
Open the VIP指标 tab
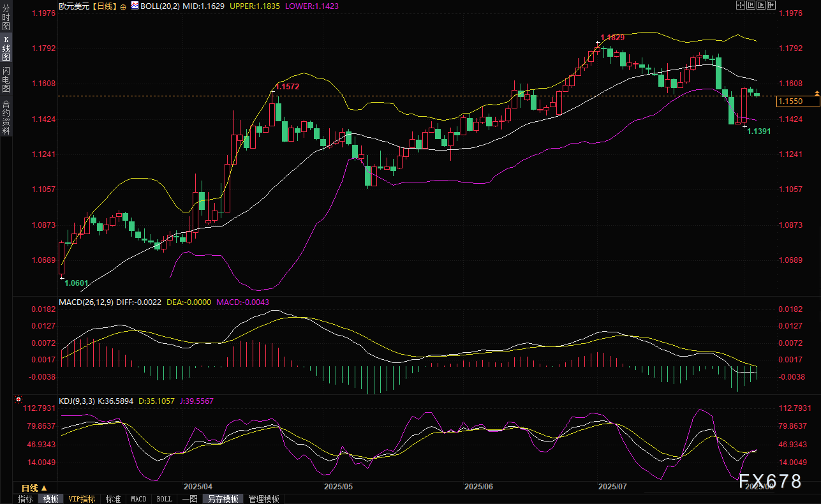coord(82,499)
